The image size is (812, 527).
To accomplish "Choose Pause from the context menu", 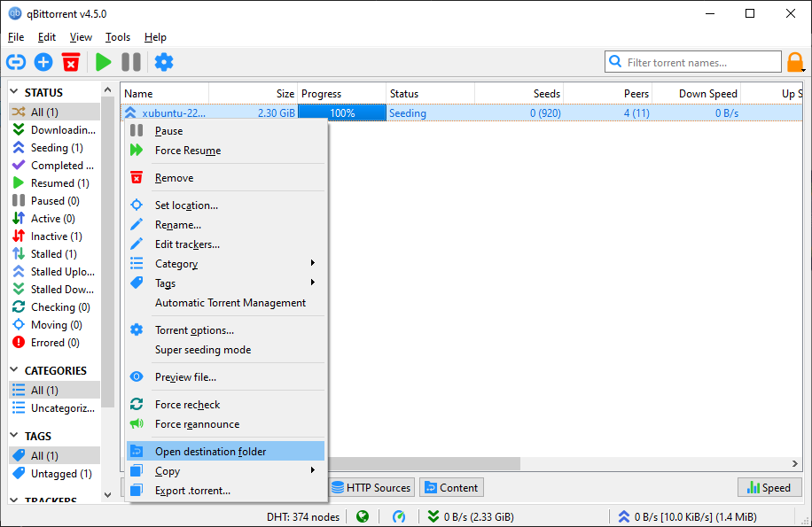I will [226, 131].
